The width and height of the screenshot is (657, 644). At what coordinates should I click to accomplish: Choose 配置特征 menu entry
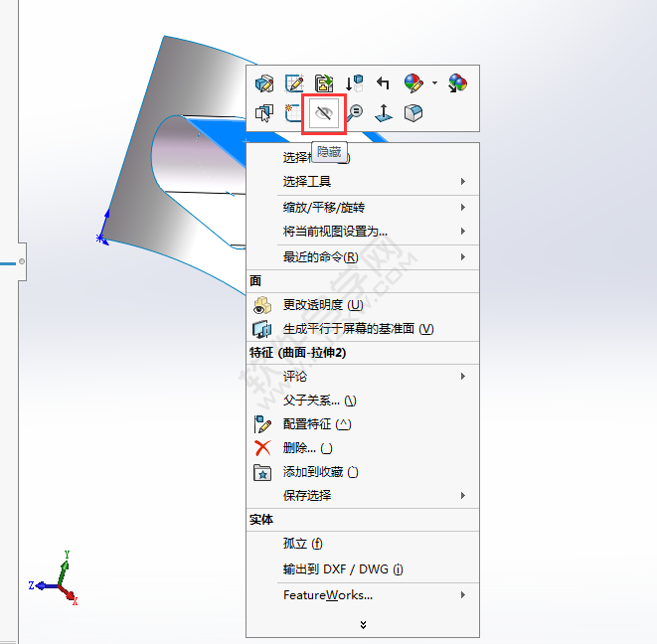click(x=363, y=424)
